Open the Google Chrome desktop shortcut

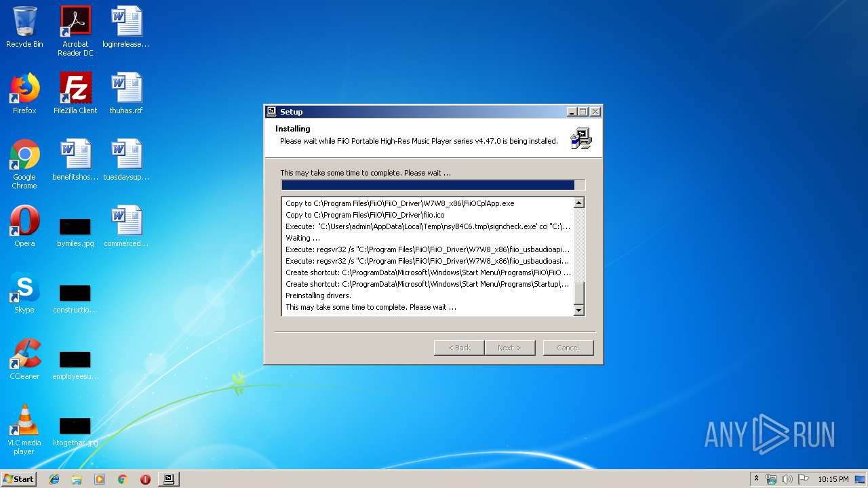pyautogui.click(x=24, y=164)
